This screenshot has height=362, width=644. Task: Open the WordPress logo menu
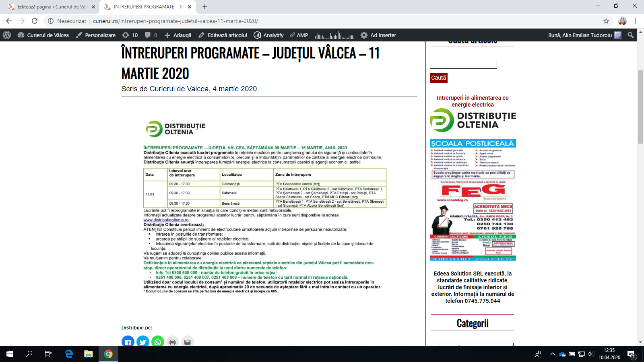click(x=7, y=35)
